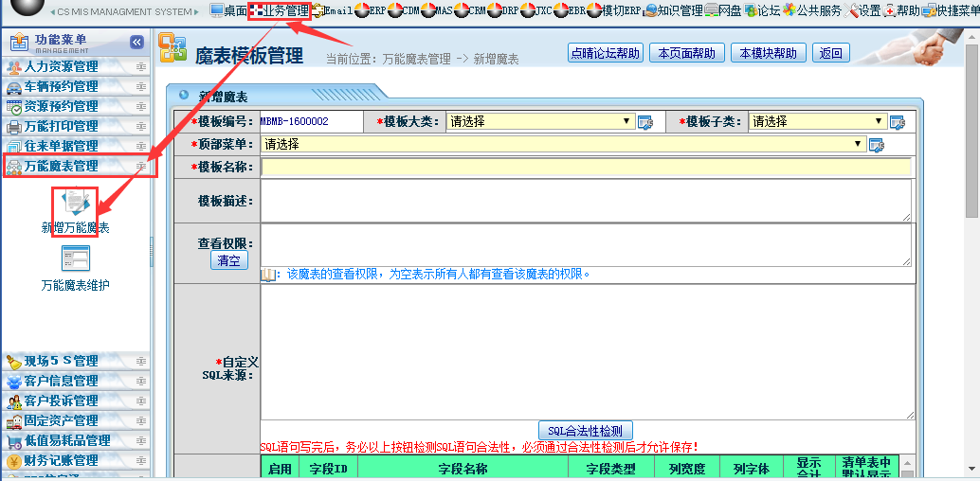980x481 pixels.
Task: Open the 模板子类 dropdown
Action: pos(817,121)
